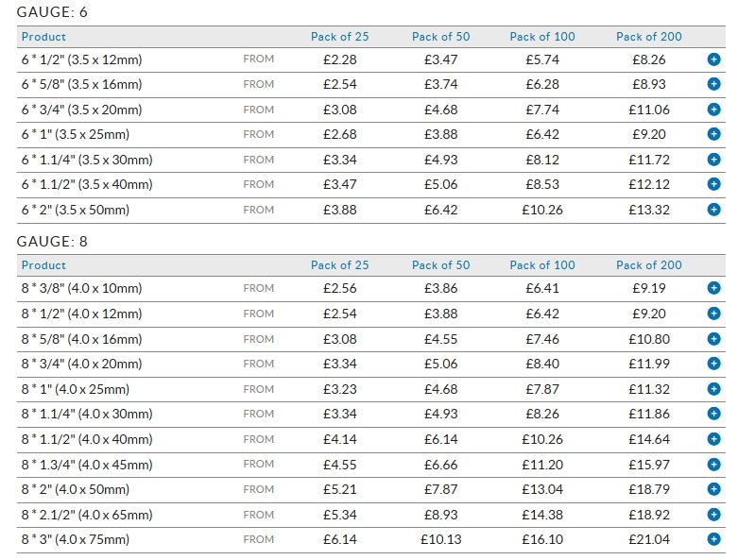Open product 8 * 2.1/2" (4.0 x 65mm)

(x=86, y=515)
